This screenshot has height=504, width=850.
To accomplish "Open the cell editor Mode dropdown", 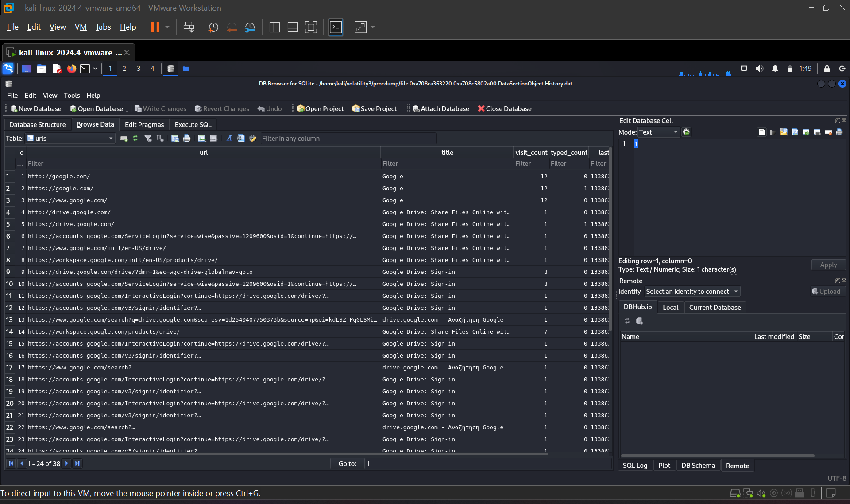I will click(658, 132).
